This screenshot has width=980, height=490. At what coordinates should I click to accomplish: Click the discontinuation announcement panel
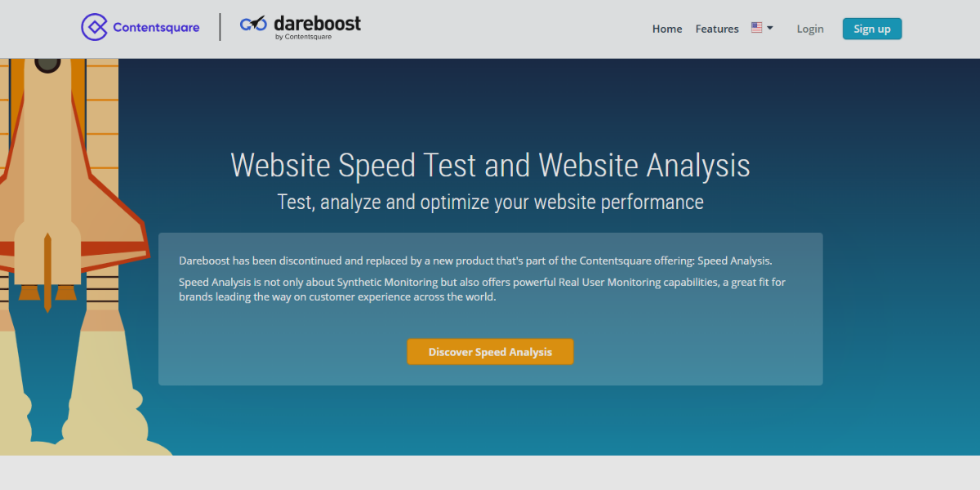pyautogui.click(x=490, y=309)
